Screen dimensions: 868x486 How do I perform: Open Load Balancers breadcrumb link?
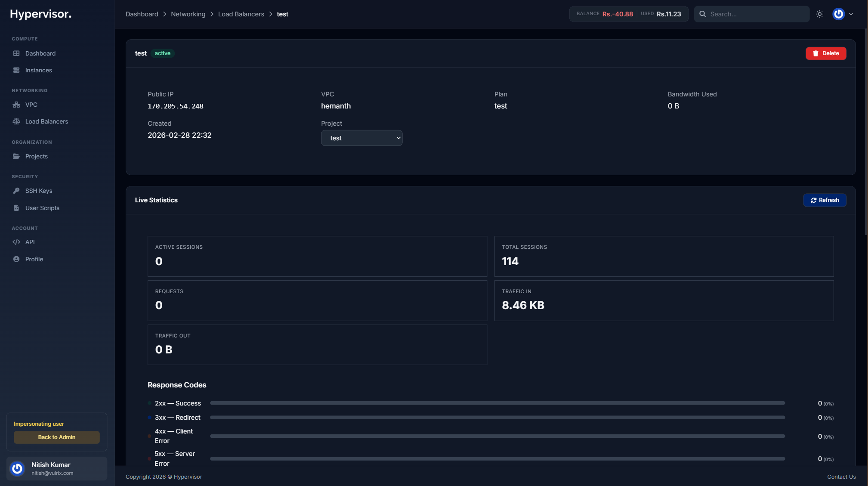pyautogui.click(x=241, y=14)
